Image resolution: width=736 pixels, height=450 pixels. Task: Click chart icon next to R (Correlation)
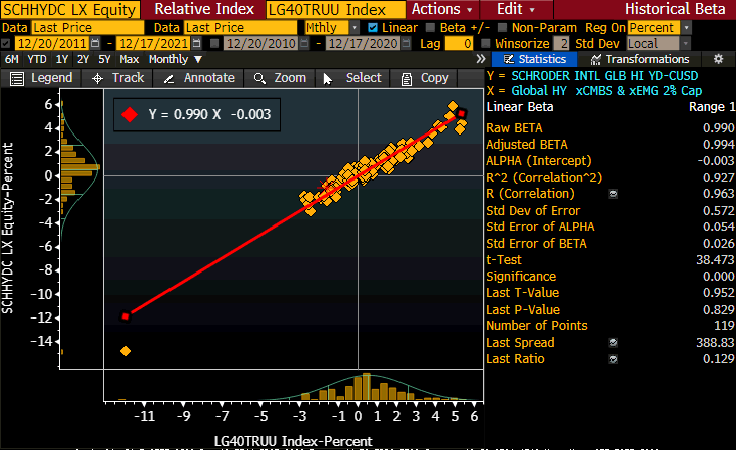pyautogui.click(x=613, y=193)
